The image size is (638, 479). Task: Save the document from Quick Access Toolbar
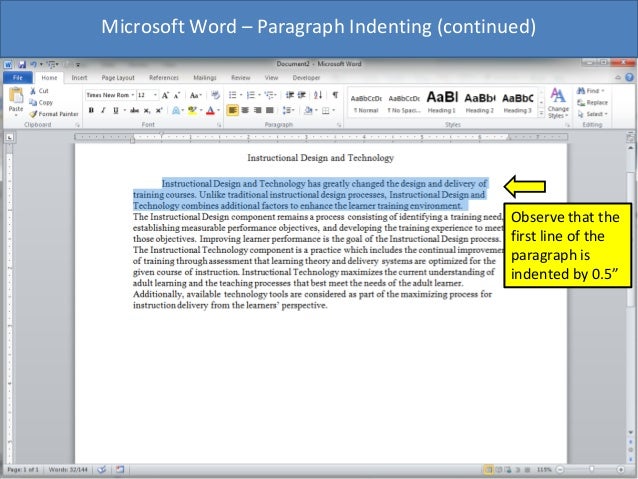22,64
